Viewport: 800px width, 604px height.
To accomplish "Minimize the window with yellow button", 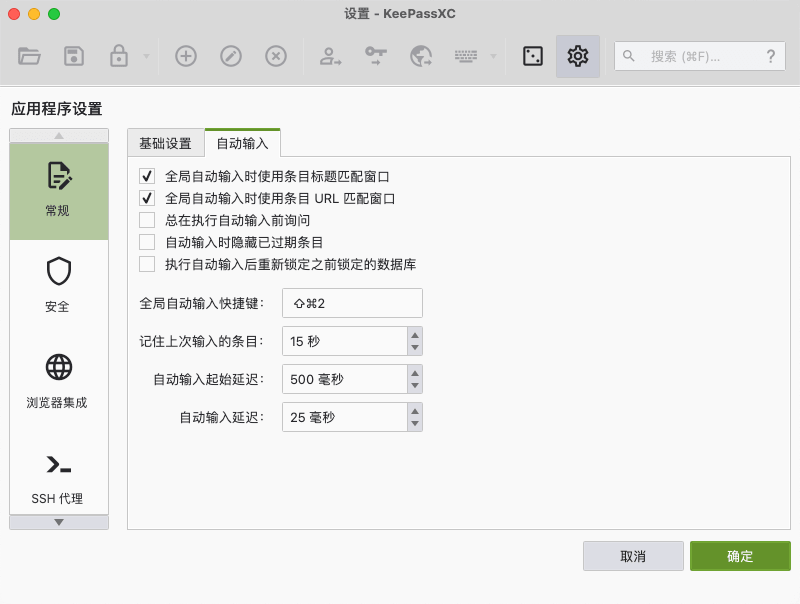I will tap(34, 14).
